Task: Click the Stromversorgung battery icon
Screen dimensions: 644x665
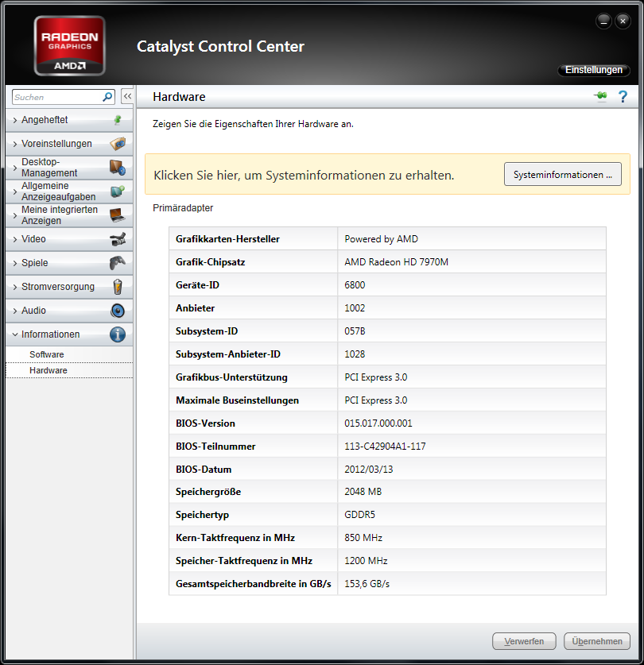Action: click(x=118, y=287)
